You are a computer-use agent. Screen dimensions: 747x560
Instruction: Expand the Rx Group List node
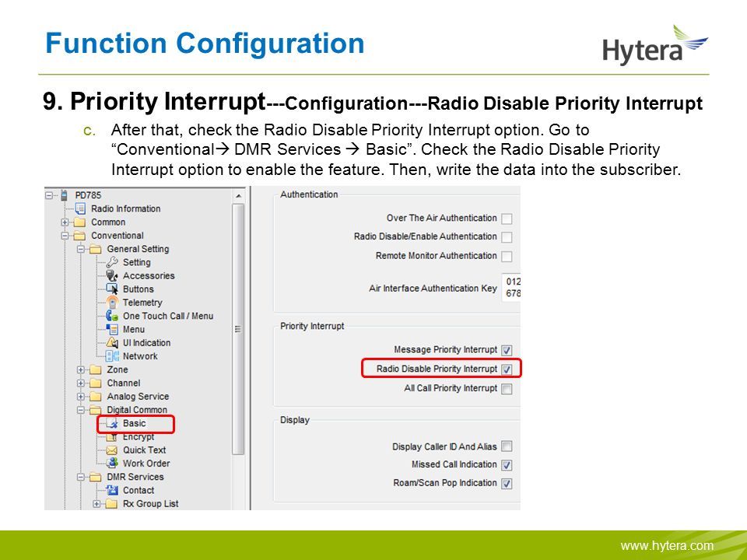point(96,503)
